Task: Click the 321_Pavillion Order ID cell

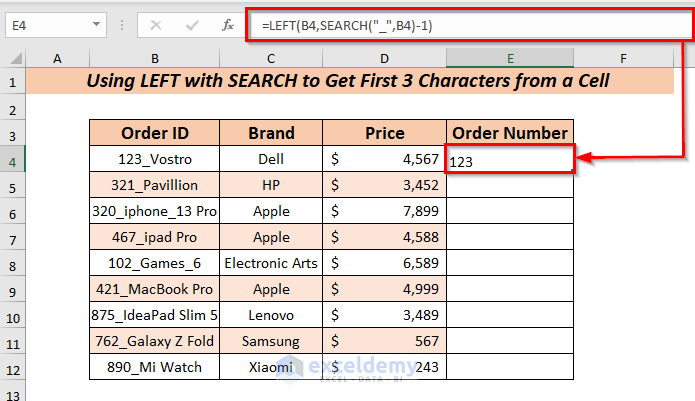Action: pyautogui.click(x=155, y=185)
